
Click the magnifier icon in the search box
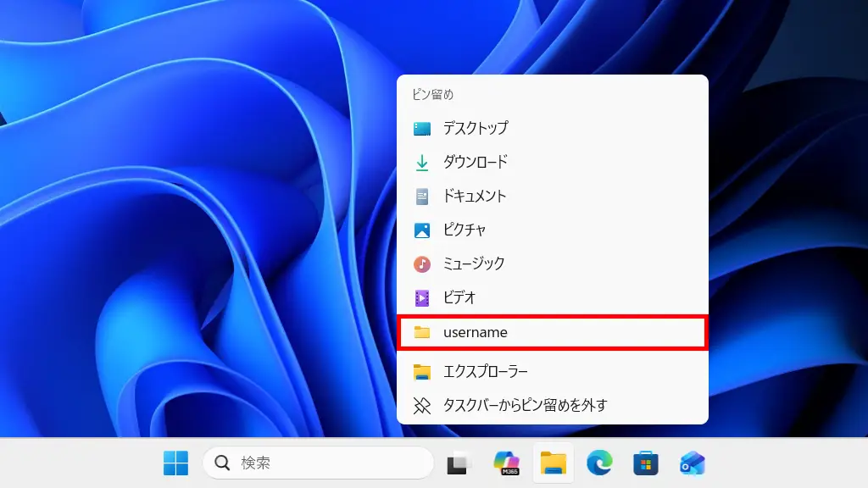(x=223, y=463)
